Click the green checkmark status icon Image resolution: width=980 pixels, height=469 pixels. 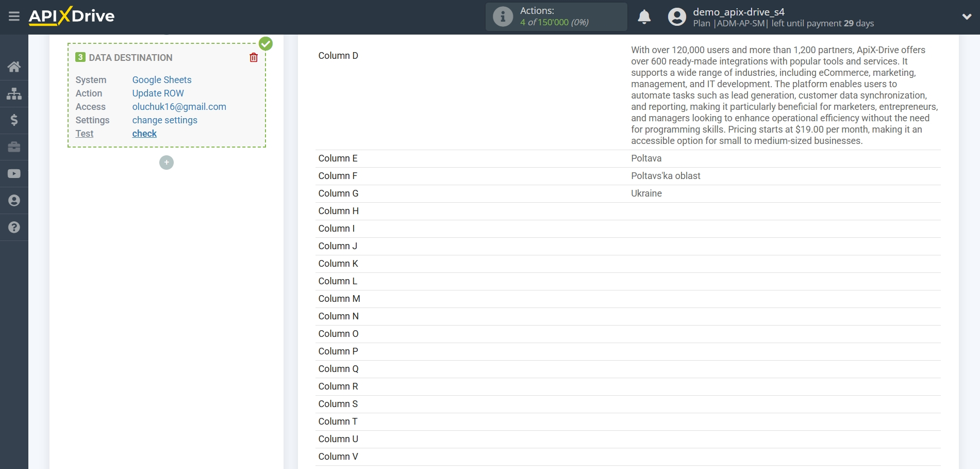[x=265, y=44]
